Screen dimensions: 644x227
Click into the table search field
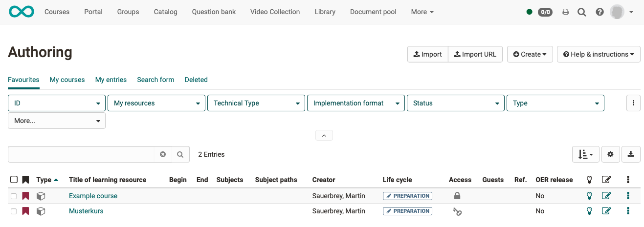pos(81,154)
